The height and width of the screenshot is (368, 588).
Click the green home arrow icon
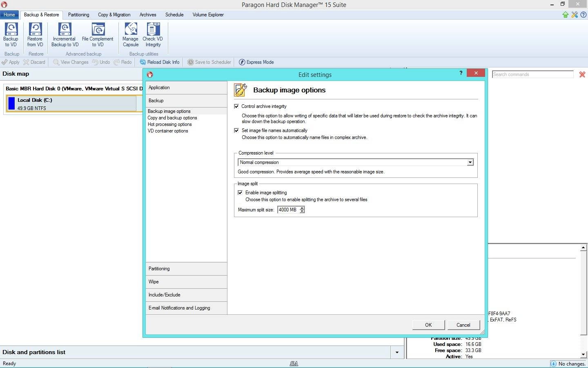pyautogui.click(x=566, y=15)
